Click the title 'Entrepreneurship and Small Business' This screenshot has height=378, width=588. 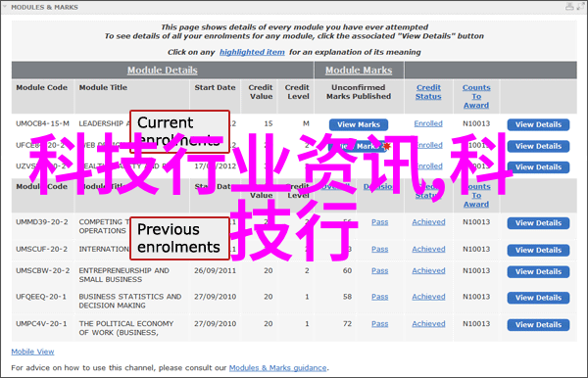(123, 275)
